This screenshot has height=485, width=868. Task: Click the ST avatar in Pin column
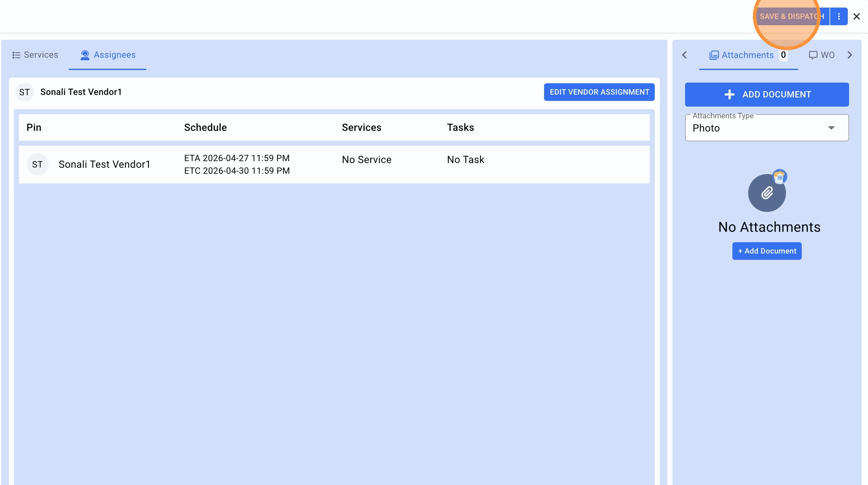38,164
